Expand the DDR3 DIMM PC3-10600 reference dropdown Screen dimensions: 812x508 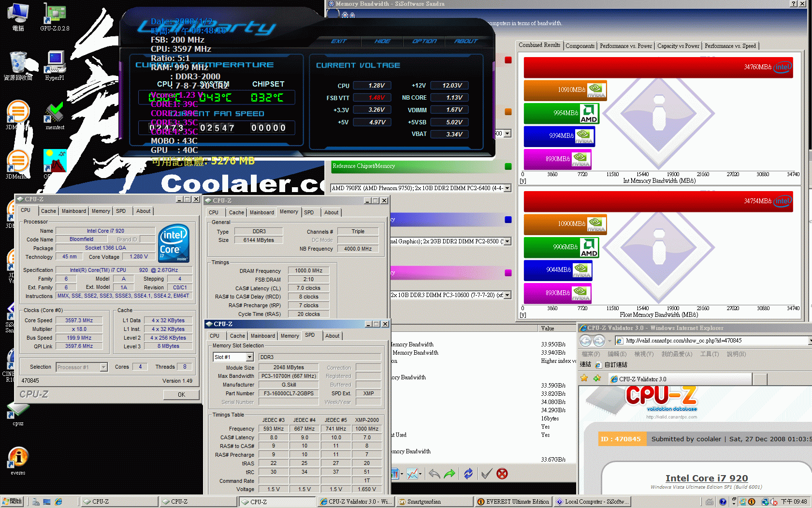pos(507,295)
